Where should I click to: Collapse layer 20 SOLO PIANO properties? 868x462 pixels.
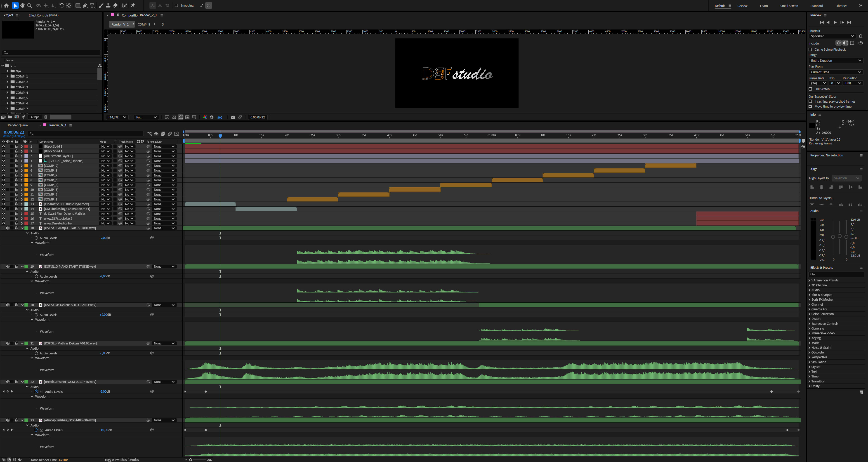coord(22,305)
